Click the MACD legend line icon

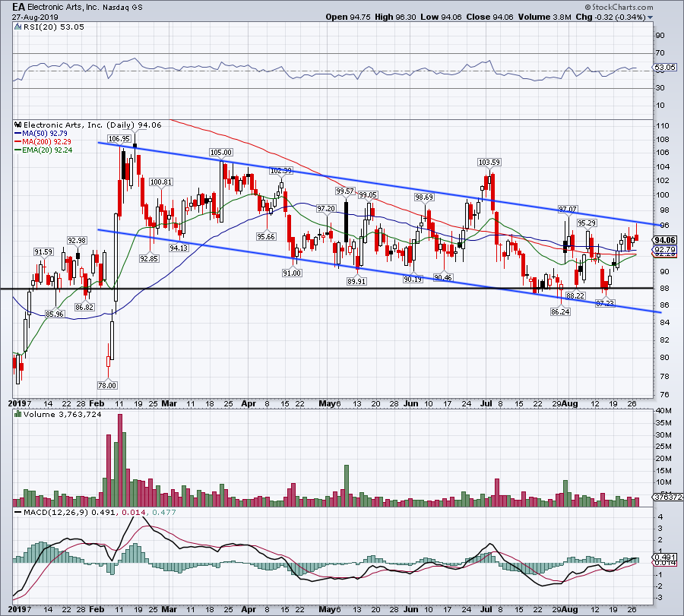(x=18, y=512)
